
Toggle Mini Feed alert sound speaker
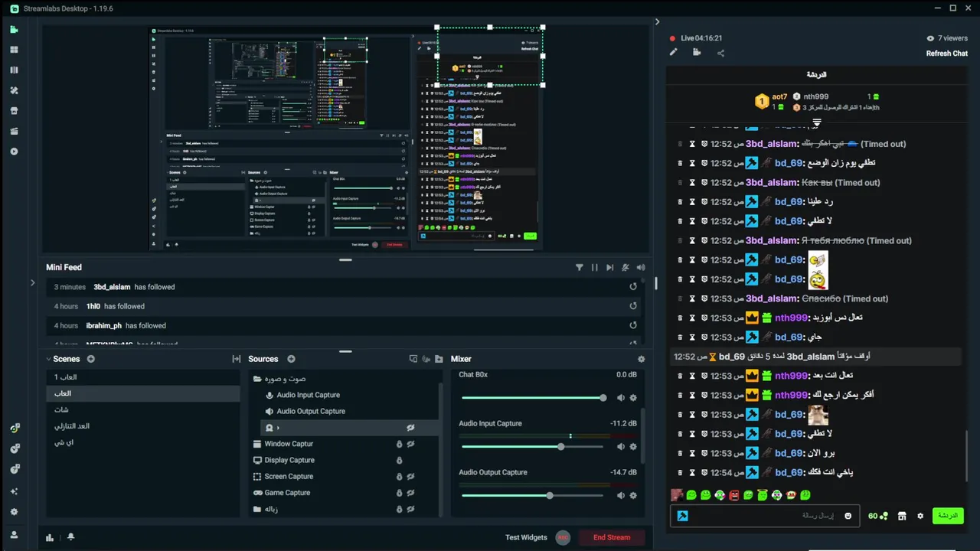coord(641,267)
